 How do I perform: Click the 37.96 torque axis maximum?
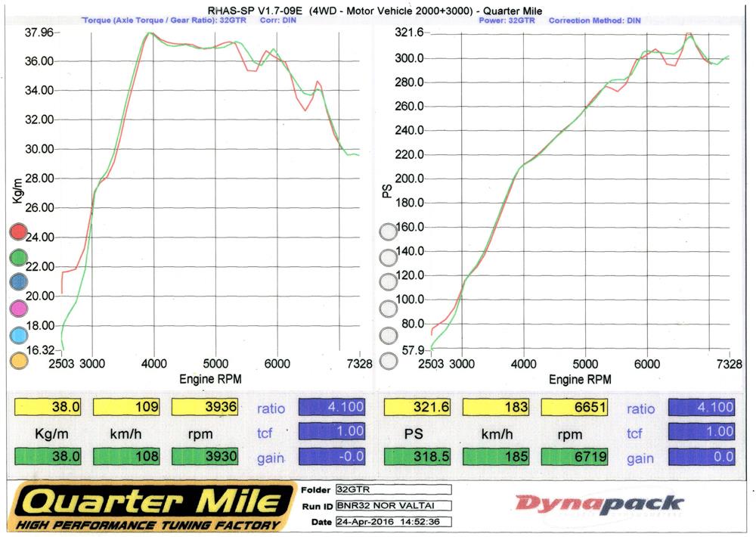(x=39, y=33)
